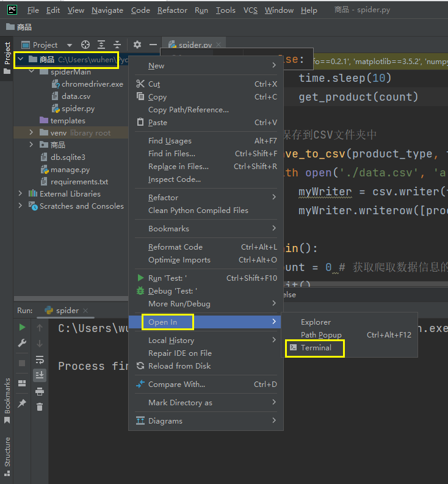Click the Collapse All icon in Project toolbar
448x484 pixels.
pyautogui.click(x=117, y=45)
